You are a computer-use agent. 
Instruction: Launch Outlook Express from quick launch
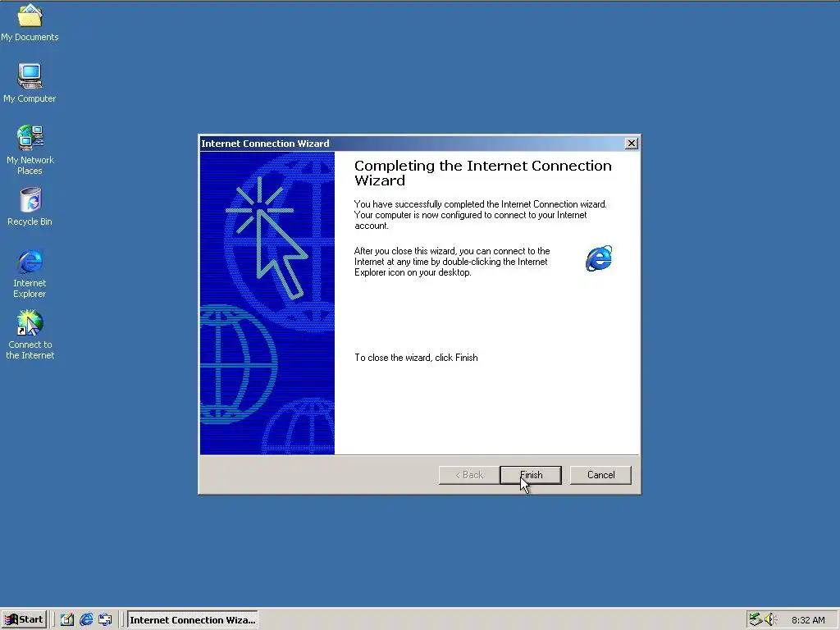point(105,620)
